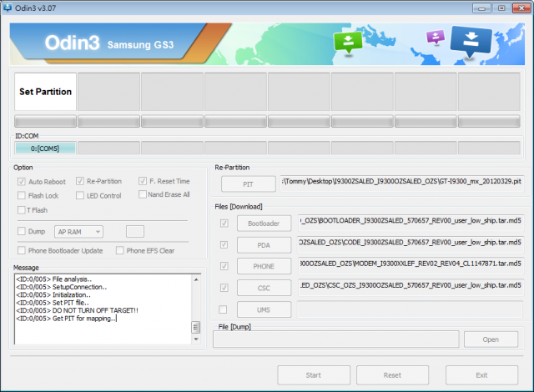Click the Exit button
Viewport: 534px width, 392px height.
point(481,375)
